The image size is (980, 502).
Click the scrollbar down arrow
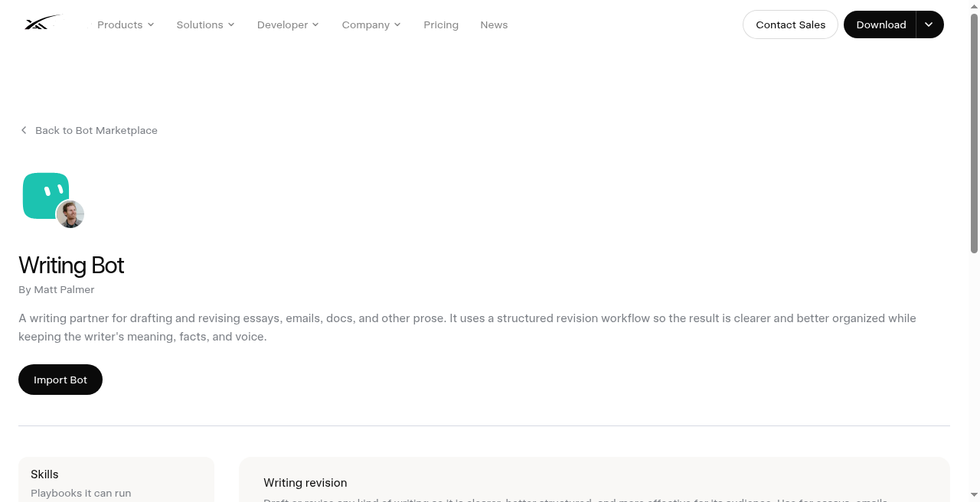click(974, 495)
